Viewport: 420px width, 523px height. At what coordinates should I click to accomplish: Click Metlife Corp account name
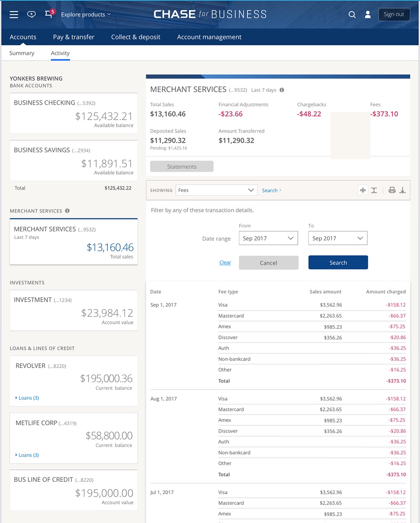[x=36, y=423]
